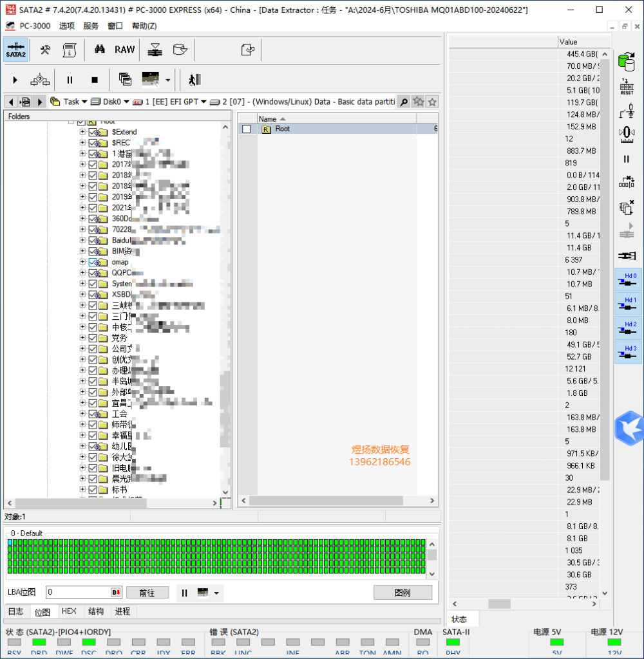Viewport: 644px width, 659px height.
Task: Expand the $Extend folder node
Action: 82,132
